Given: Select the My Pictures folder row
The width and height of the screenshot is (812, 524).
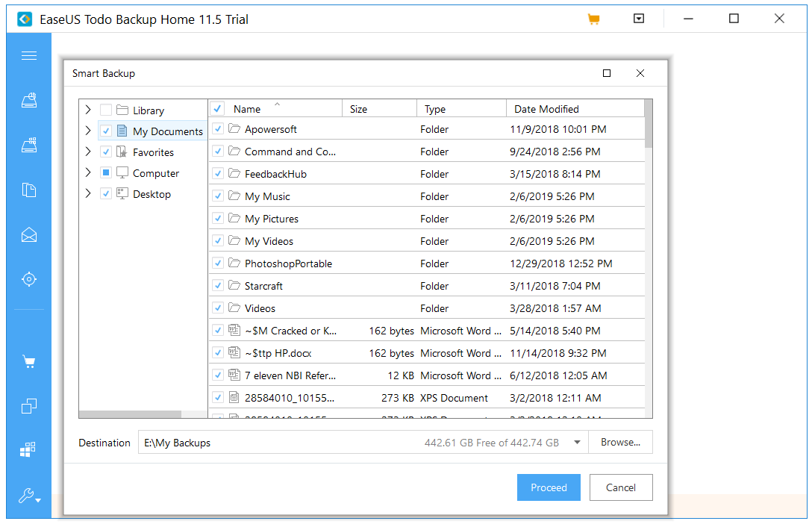Looking at the screenshot, I should point(427,219).
